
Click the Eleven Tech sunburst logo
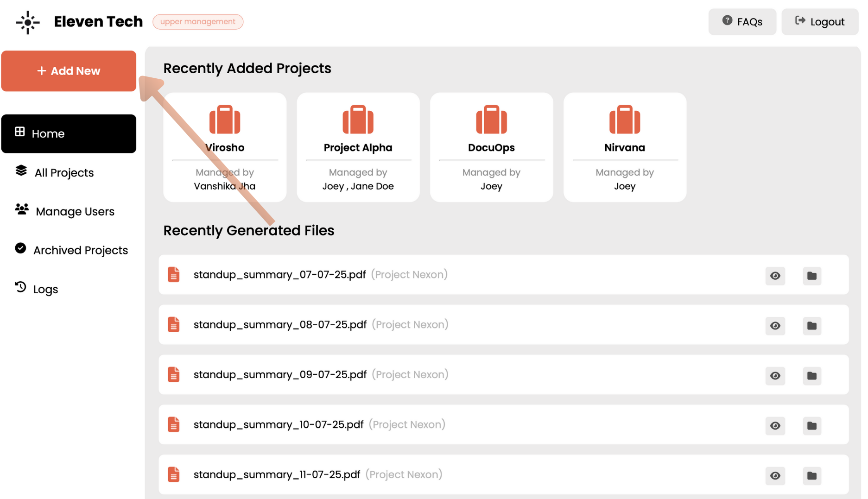pyautogui.click(x=28, y=22)
